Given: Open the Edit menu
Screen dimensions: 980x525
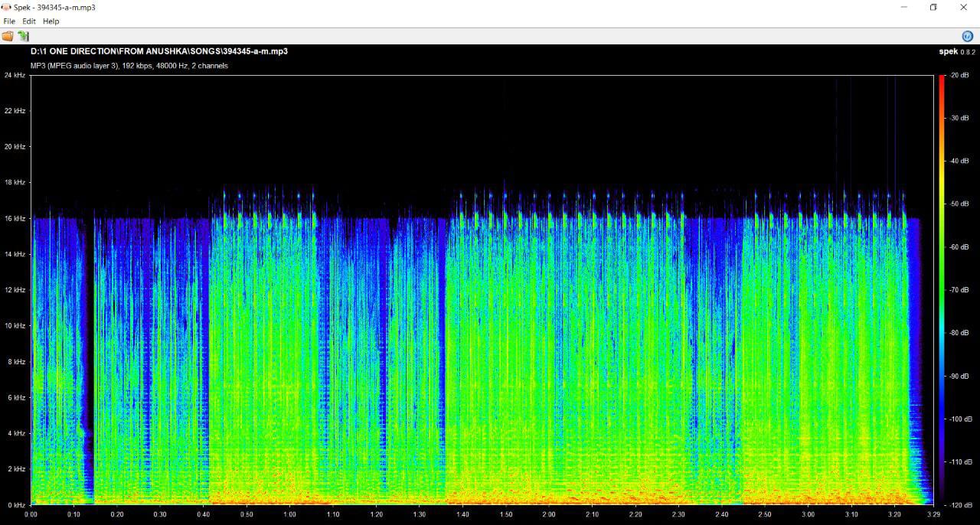Looking at the screenshot, I should point(29,21).
